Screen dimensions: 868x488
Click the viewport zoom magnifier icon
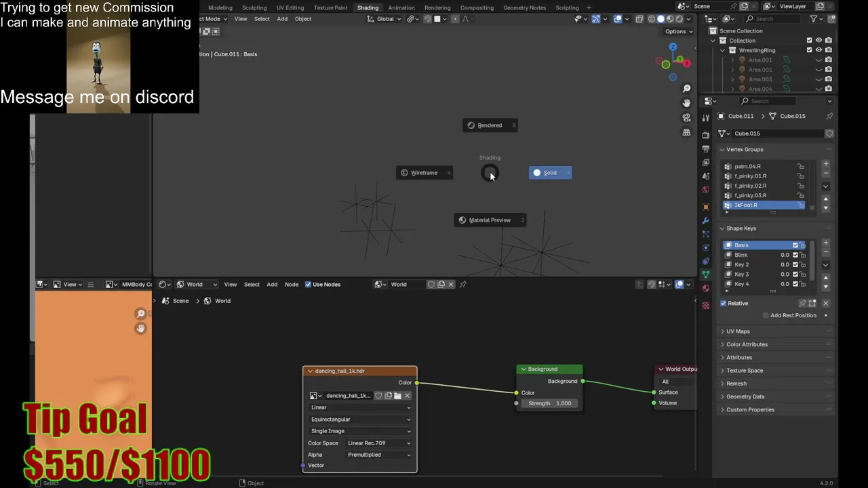tap(686, 89)
